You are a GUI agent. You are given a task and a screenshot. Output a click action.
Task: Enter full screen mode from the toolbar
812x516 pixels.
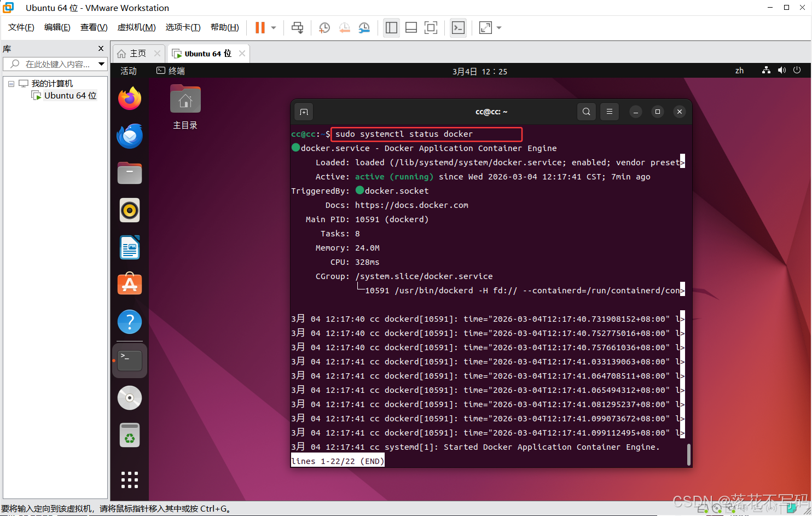(x=431, y=27)
